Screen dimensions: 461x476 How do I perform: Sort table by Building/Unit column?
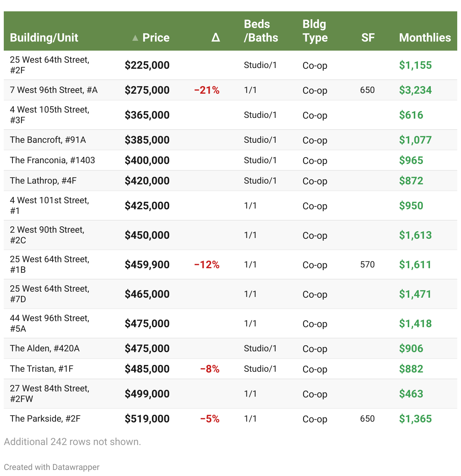point(44,38)
